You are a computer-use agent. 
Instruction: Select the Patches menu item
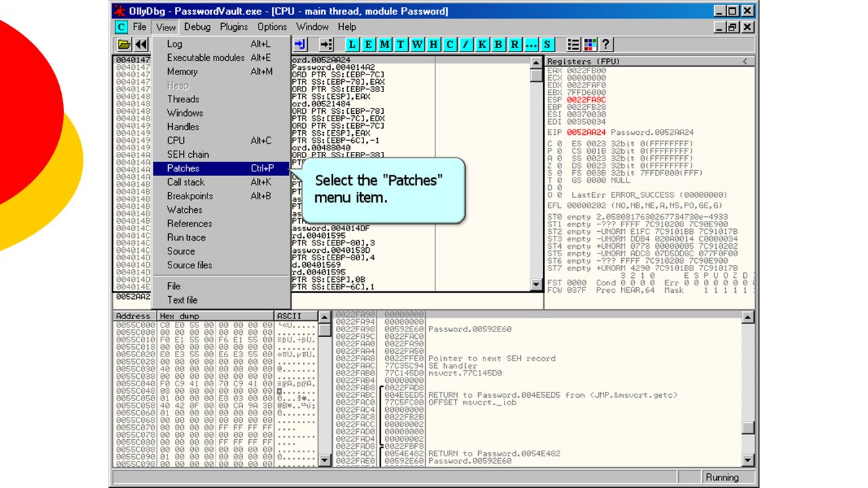click(221, 168)
